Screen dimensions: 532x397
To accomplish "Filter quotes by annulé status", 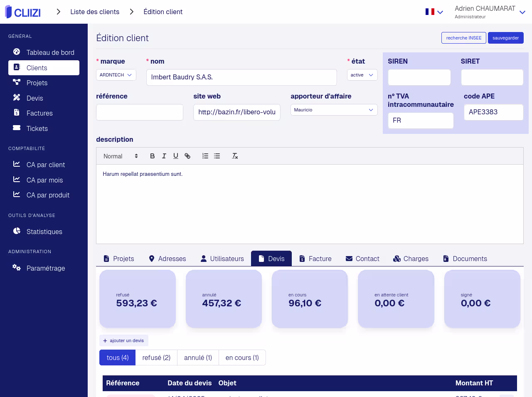I will click(198, 358).
